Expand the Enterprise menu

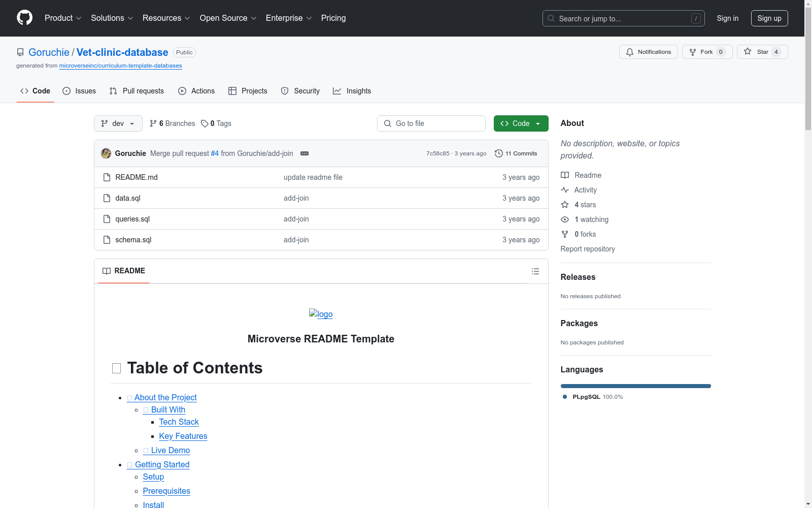289,18
